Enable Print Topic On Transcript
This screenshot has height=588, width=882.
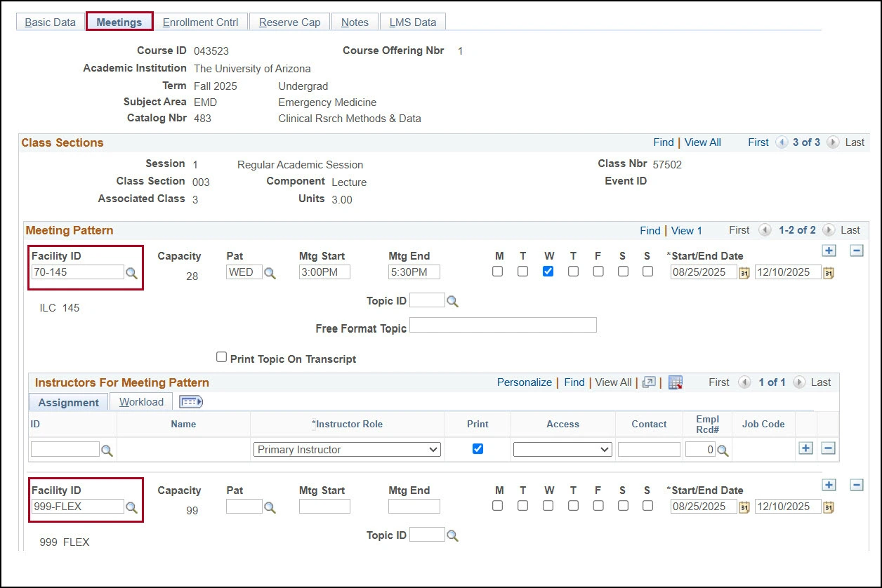pyautogui.click(x=222, y=357)
